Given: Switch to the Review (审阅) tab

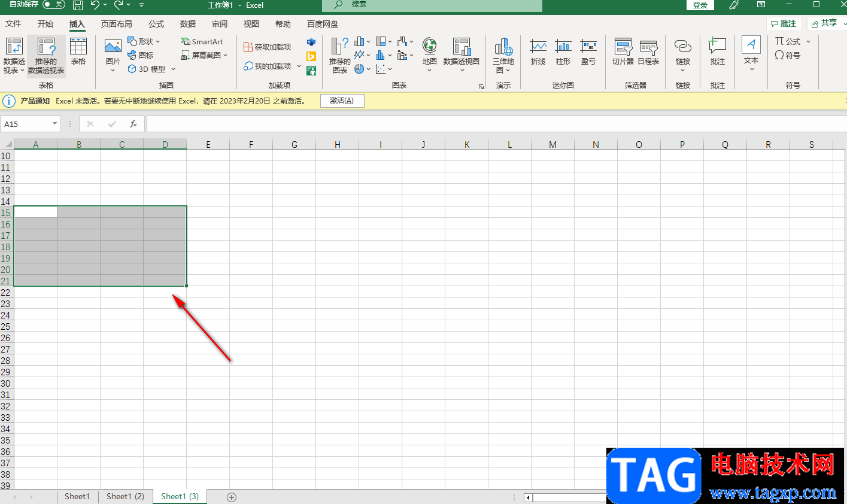Looking at the screenshot, I should click(x=220, y=24).
